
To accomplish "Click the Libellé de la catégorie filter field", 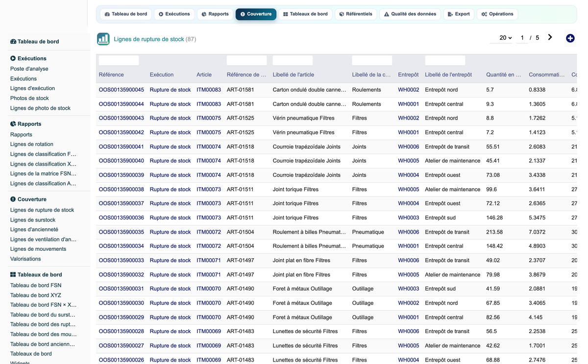I will tap(372, 60).
